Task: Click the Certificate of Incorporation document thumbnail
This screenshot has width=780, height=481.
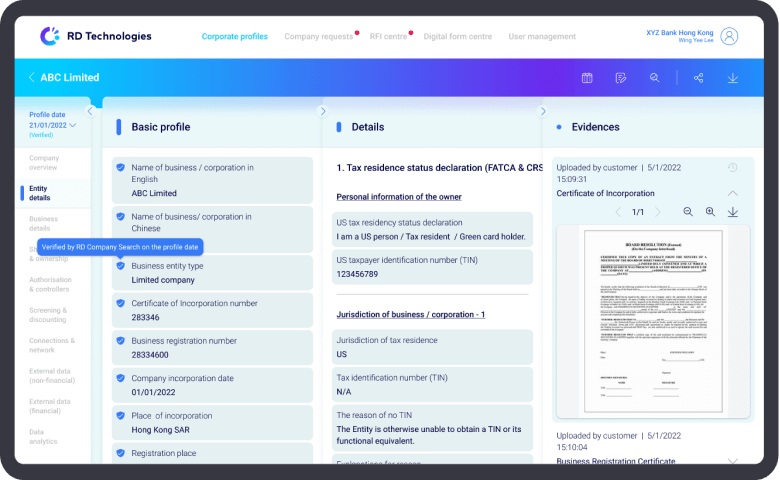Action: 653,321
